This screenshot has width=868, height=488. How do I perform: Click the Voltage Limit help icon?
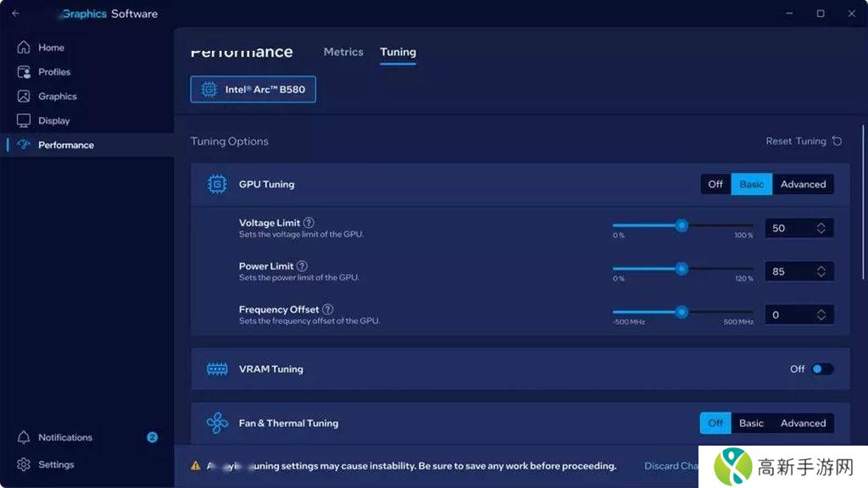click(x=309, y=223)
